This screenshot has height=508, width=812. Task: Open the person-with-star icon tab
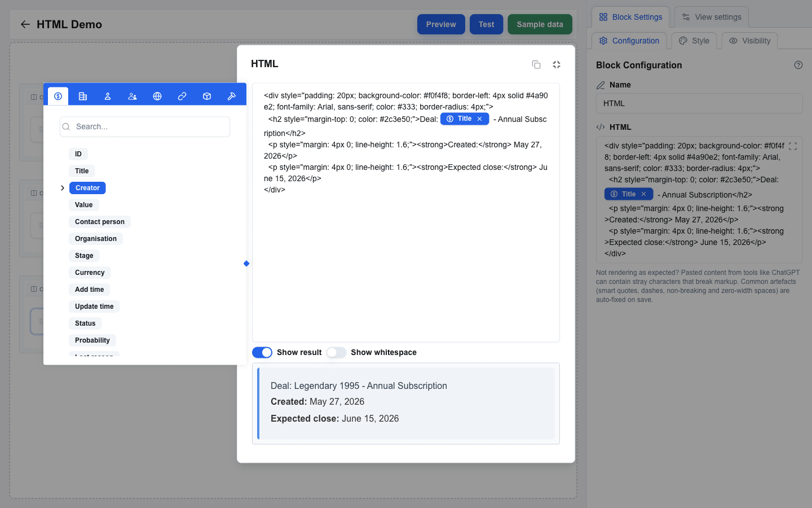133,96
